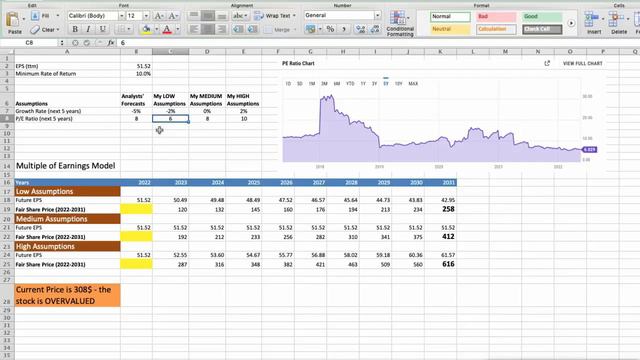Apply the Bad cell style
Viewport: 640px width, 360px height.
[496, 17]
